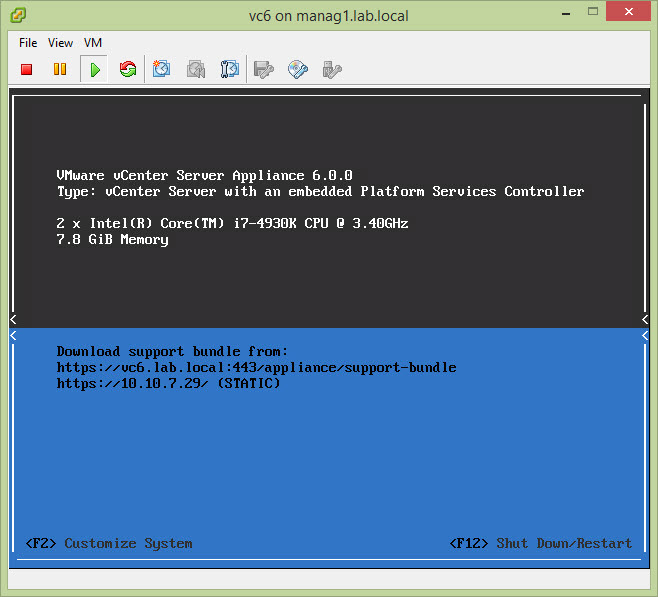The image size is (658, 597).
Task: Take a snapshot of the virtual machine
Action: tap(161, 69)
